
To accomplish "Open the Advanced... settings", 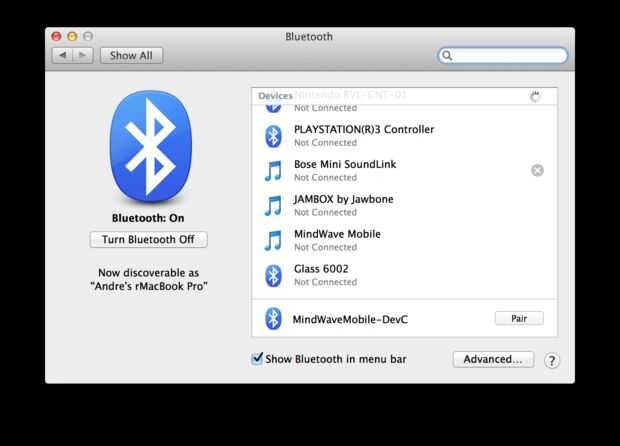I will click(x=493, y=359).
